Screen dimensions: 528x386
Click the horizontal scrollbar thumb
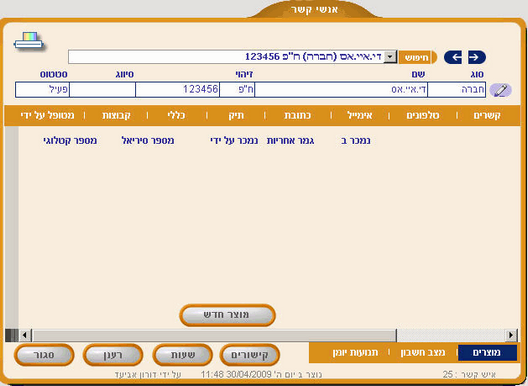point(214,335)
